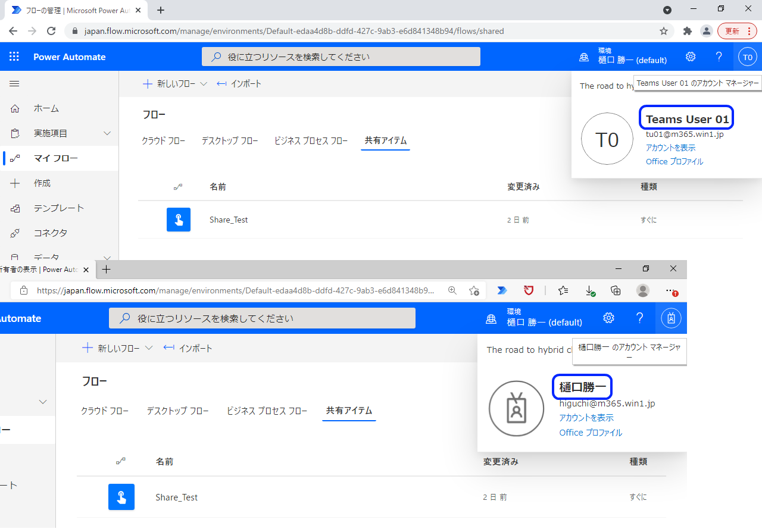Expand the データ chevron in the sidebar

pyautogui.click(x=107, y=258)
